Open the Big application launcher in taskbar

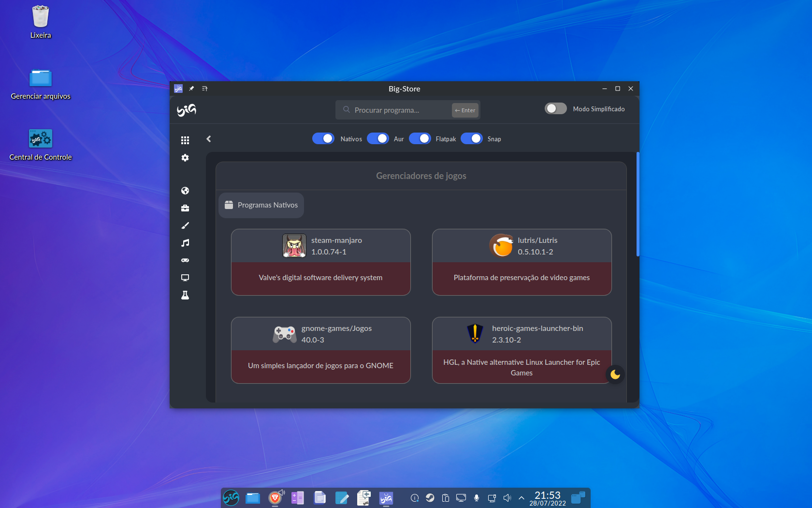[x=231, y=497]
